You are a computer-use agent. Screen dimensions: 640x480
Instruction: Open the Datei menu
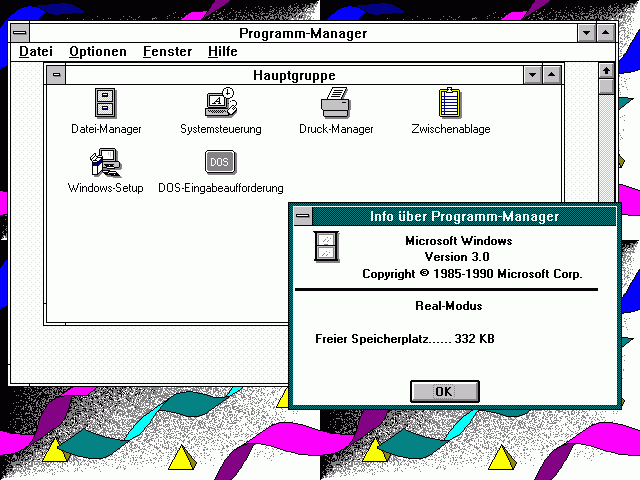click(x=36, y=51)
